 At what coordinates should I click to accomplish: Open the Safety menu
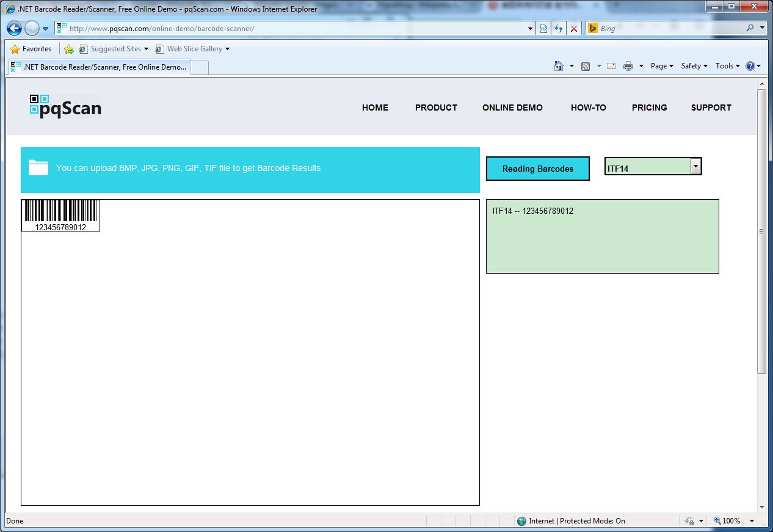pos(694,66)
